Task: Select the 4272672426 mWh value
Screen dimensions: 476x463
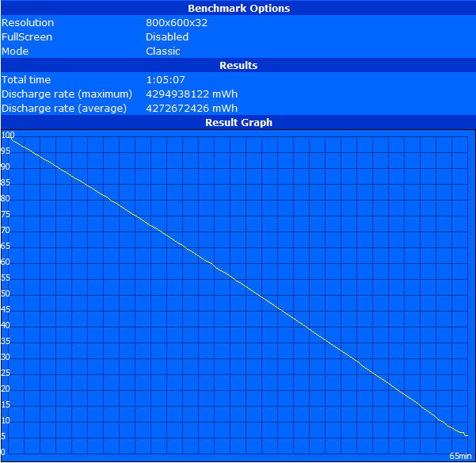Action: tap(192, 109)
